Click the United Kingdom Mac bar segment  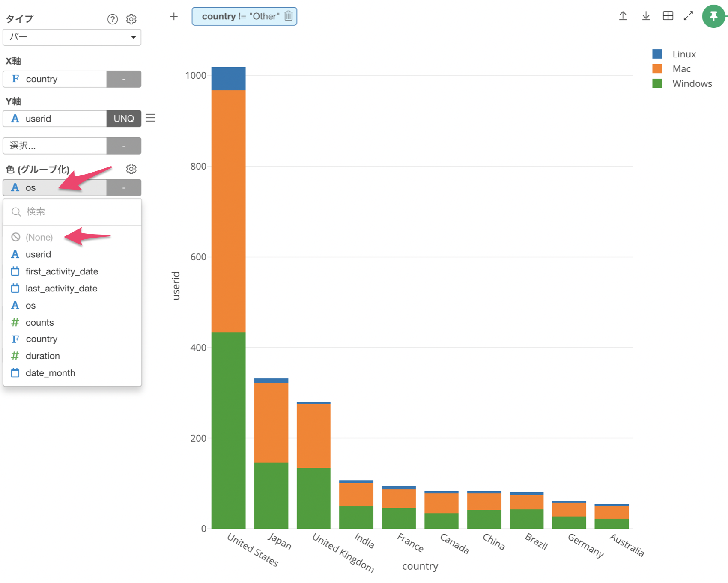point(313,436)
